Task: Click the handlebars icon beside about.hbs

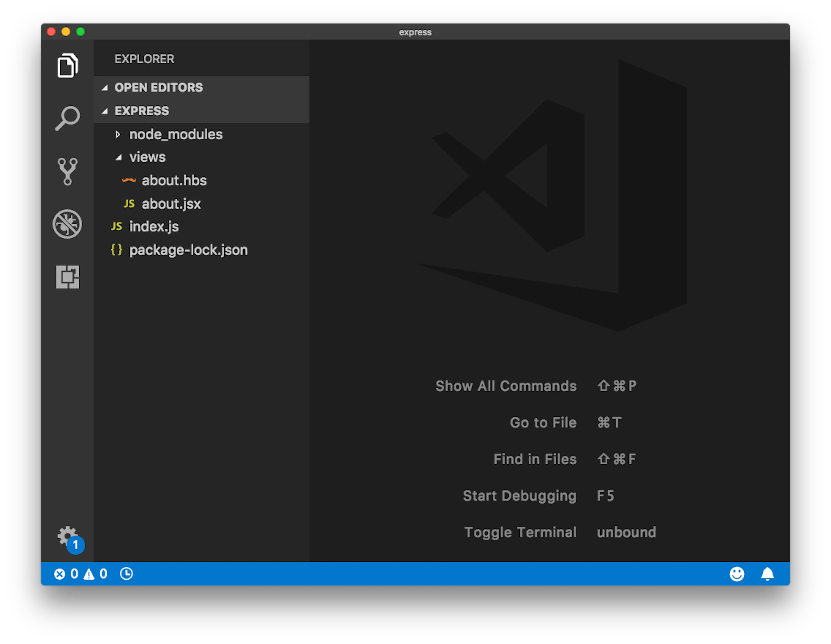Action: [x=129, y=180]
